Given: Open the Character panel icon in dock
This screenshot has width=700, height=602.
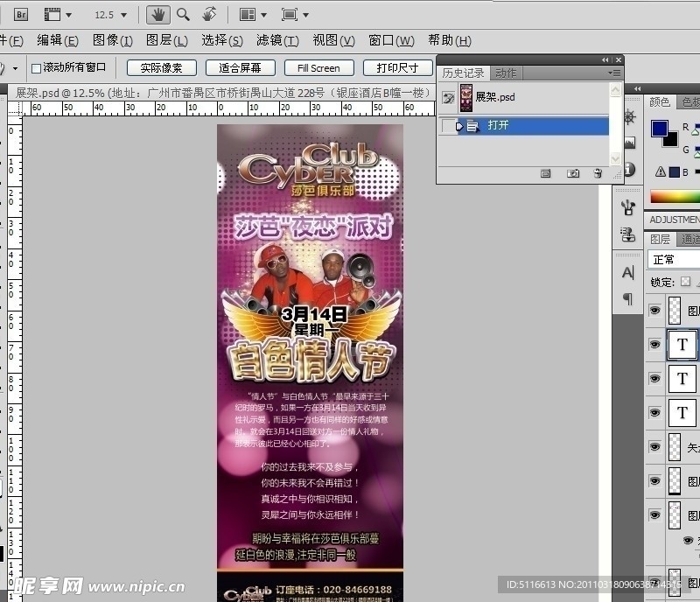Looking at the screenshot, I should tap(628, 272).
